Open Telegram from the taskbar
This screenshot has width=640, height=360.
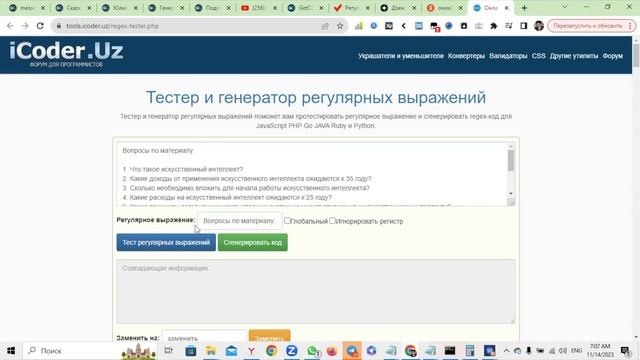pos(352,351)
